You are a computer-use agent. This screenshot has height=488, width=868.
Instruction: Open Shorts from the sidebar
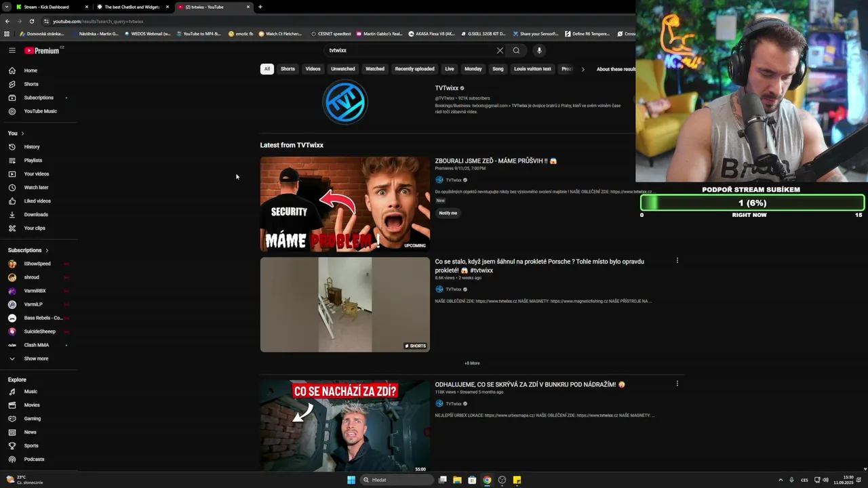tap(31, 84)
